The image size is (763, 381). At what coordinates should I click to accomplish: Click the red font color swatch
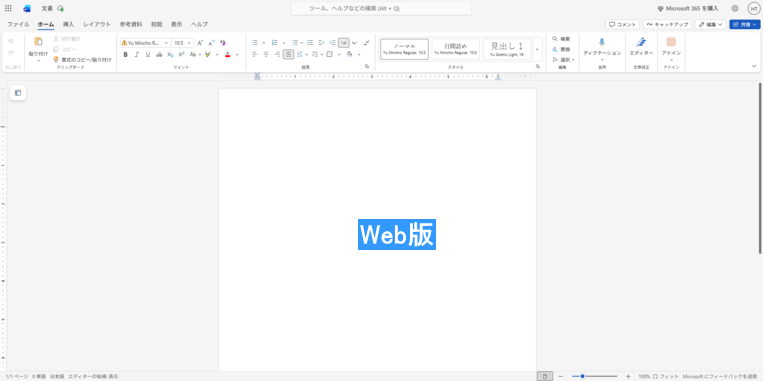(x=227, y=54)
